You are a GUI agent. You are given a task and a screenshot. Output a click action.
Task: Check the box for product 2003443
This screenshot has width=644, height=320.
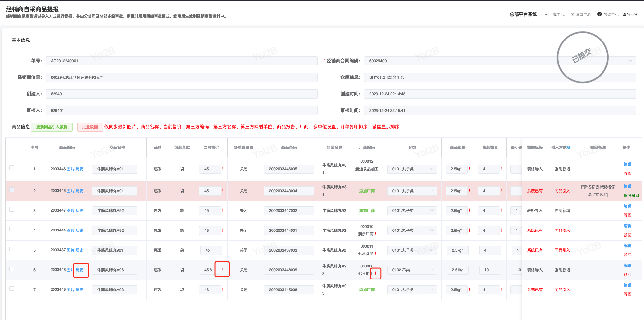pyautogui.click(x=12, y=190)
